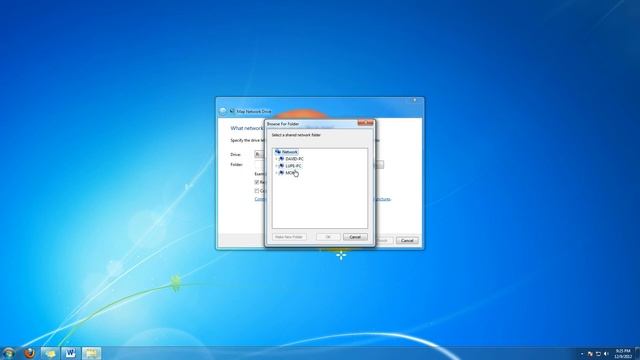Open the Action Center flag icon

[x=590, y=354]
